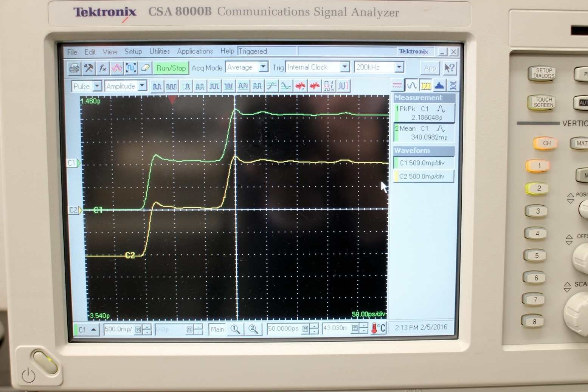Open vertical scale 500.0mp keypad icon
The width and height of the screenshot is (588, 392).
[x=138, y=330]
